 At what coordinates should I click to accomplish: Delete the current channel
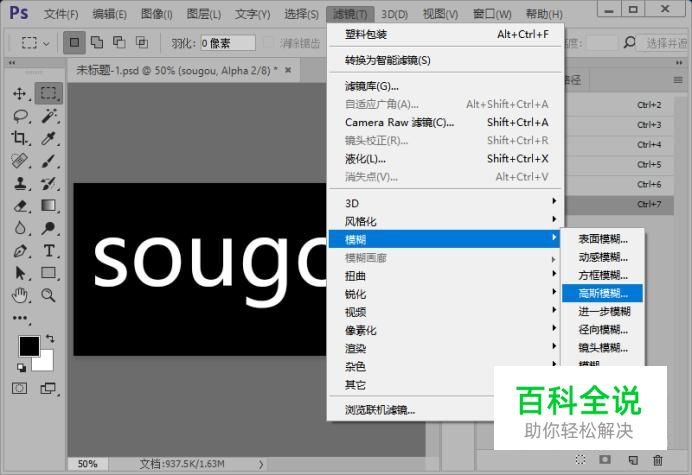tap(658, 460)
